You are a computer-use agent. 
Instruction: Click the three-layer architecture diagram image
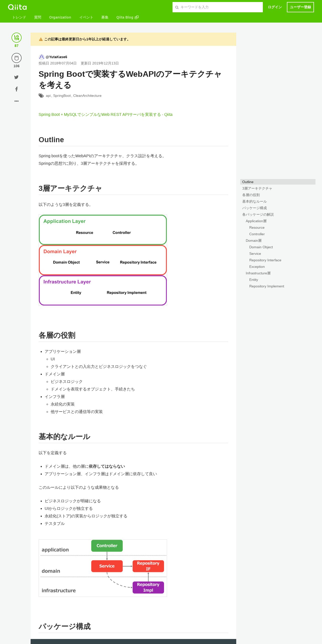point(103,260)
